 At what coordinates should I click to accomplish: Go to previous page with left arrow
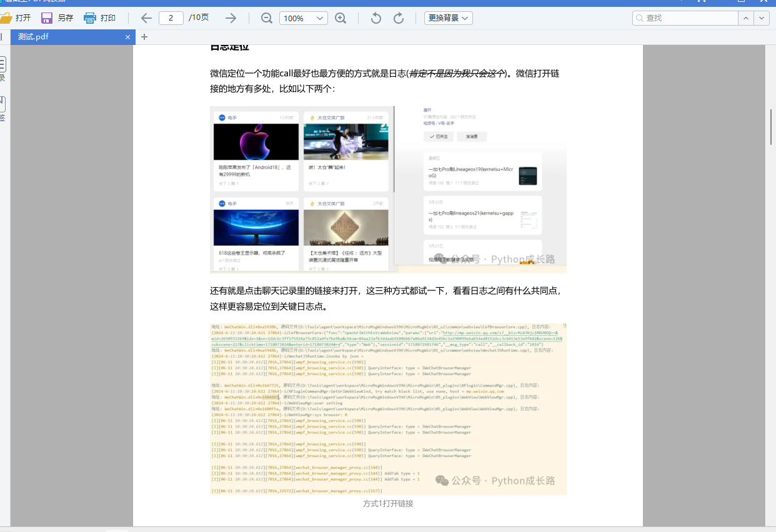tap(146, 18)
